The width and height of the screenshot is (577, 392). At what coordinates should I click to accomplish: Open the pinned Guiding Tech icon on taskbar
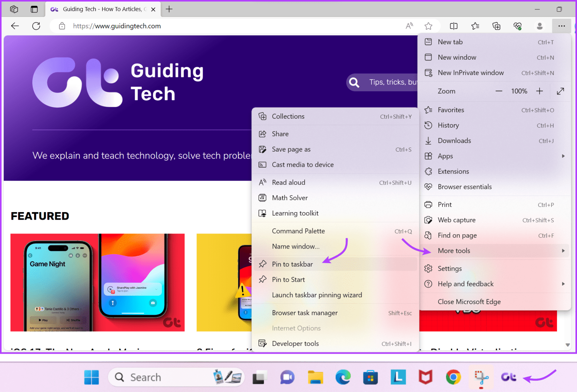pyautogui.click(x=508, y=377)
